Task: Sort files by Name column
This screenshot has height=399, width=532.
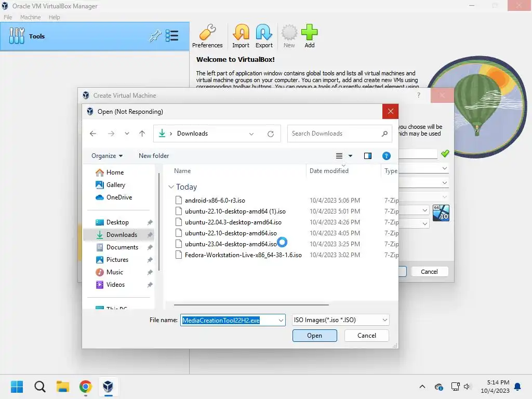Action: (182, 171)
